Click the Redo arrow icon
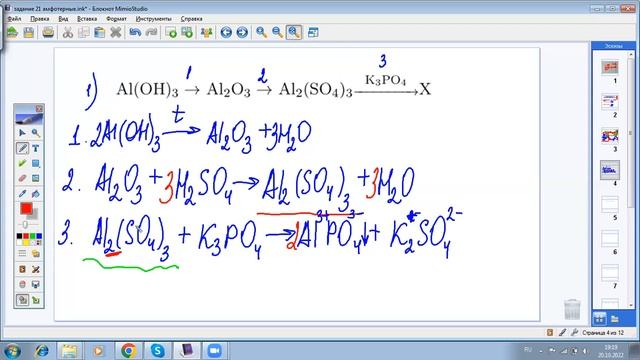 (x=151, y=32)
